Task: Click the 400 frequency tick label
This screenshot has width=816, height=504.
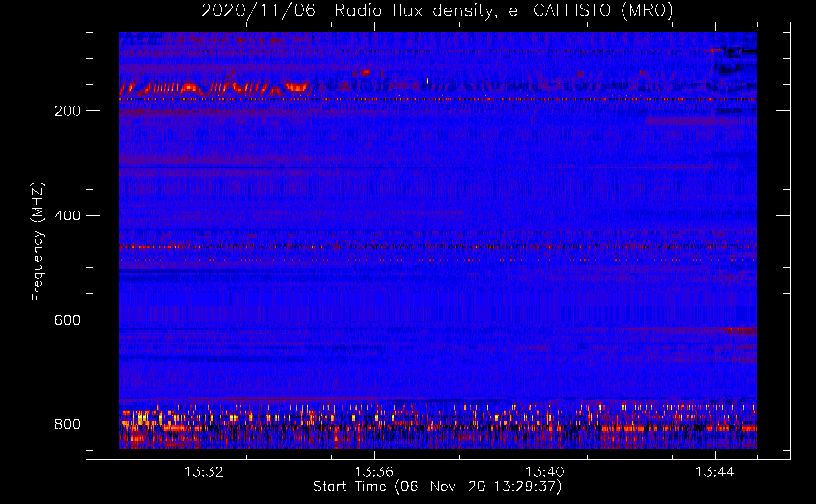Action: point(67,216)
